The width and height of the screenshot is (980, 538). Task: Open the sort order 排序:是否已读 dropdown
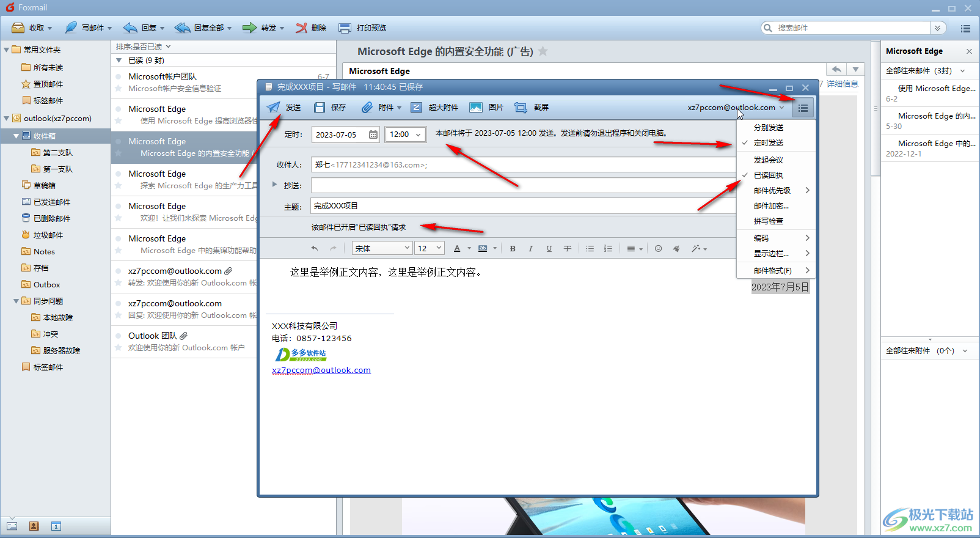pos(143,46)
